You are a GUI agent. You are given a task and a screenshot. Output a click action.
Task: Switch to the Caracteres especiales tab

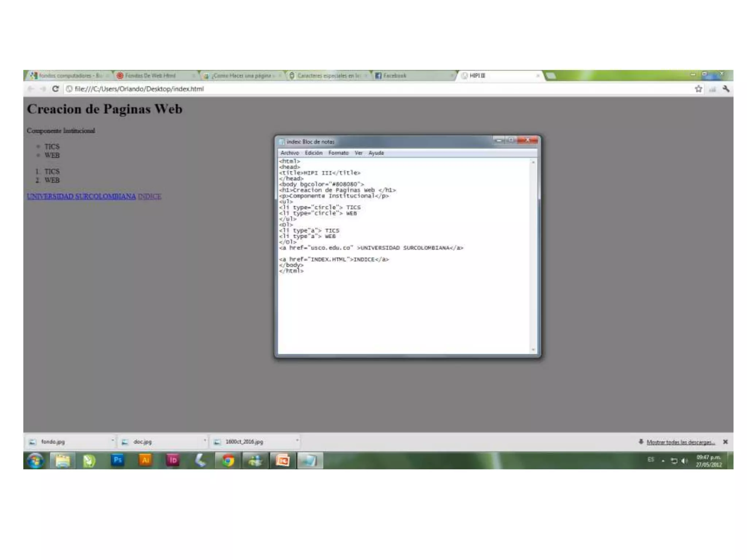(328, 75)
